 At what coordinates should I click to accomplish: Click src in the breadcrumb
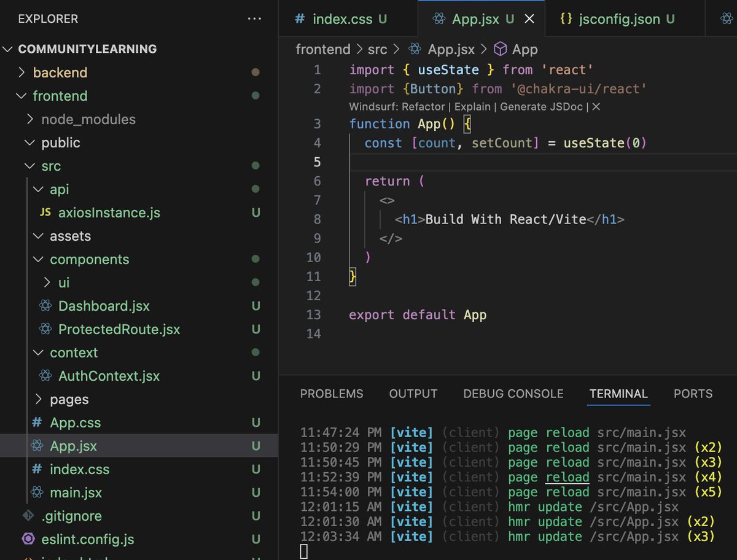[x=377, y=49]
